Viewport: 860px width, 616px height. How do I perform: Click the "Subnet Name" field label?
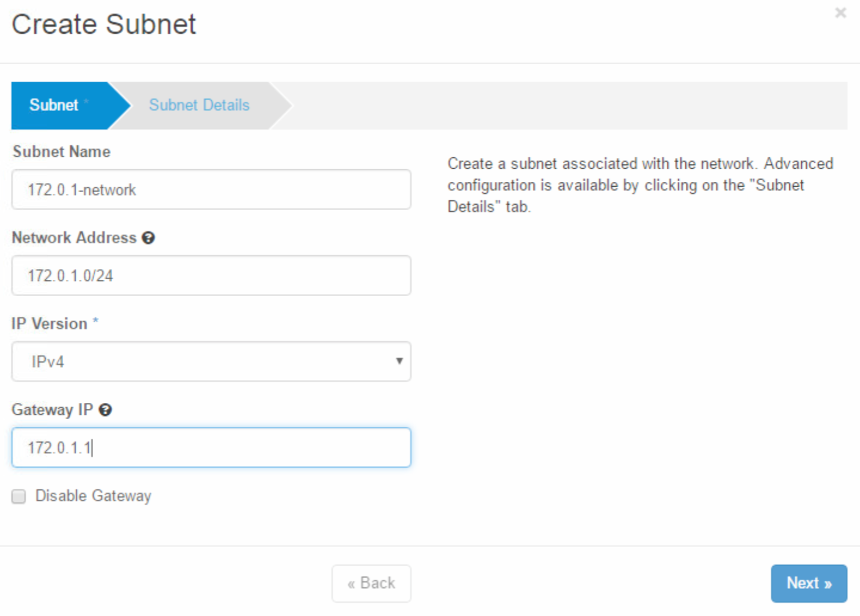coord(61,152)
